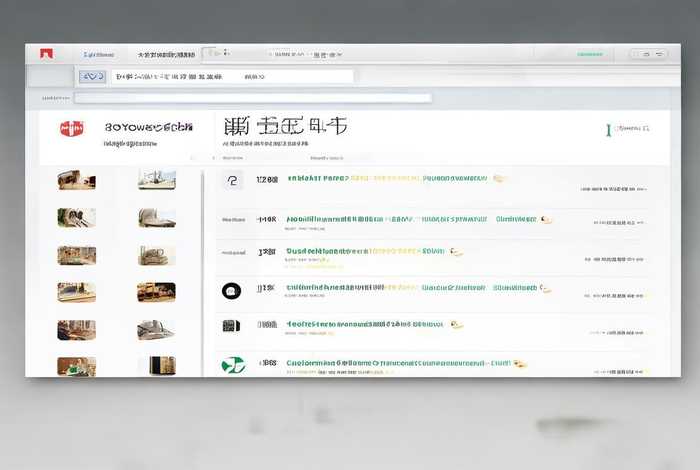Click the first list row's gray square icon

coord(232,180)
